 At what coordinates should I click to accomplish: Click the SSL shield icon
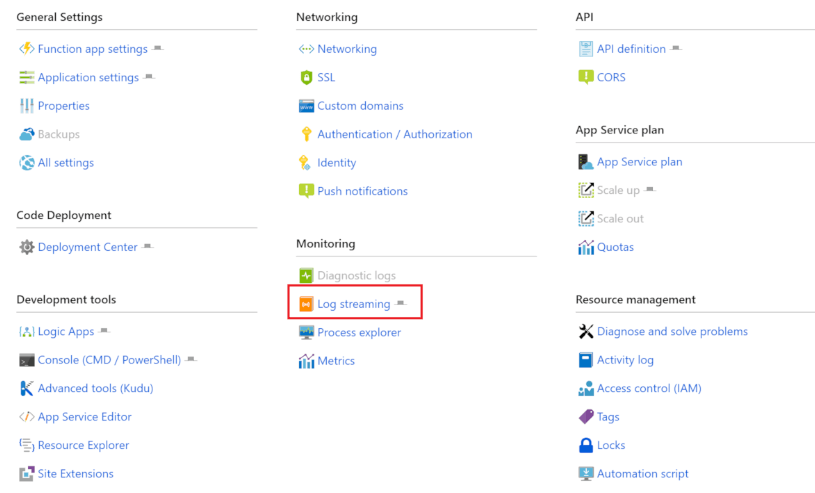(x=306, y=77)
